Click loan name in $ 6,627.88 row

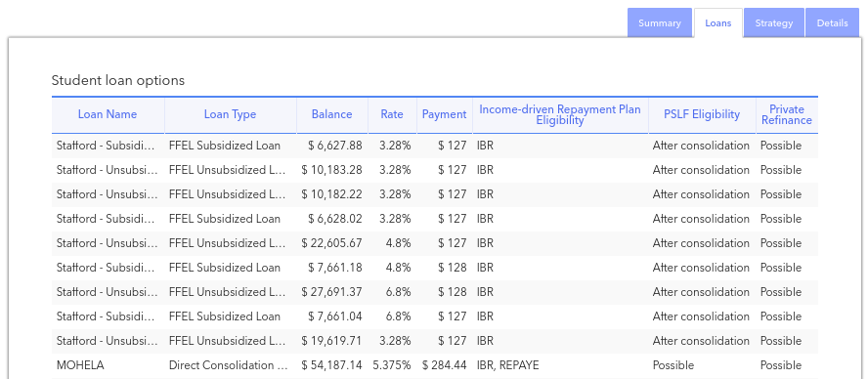pyautogui.click(x=107, y=146)
